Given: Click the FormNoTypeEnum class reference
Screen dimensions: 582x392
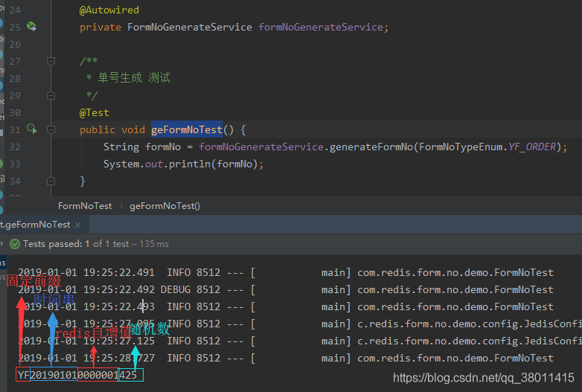Looking at the screenshot, I should click(x=461, y=147).
